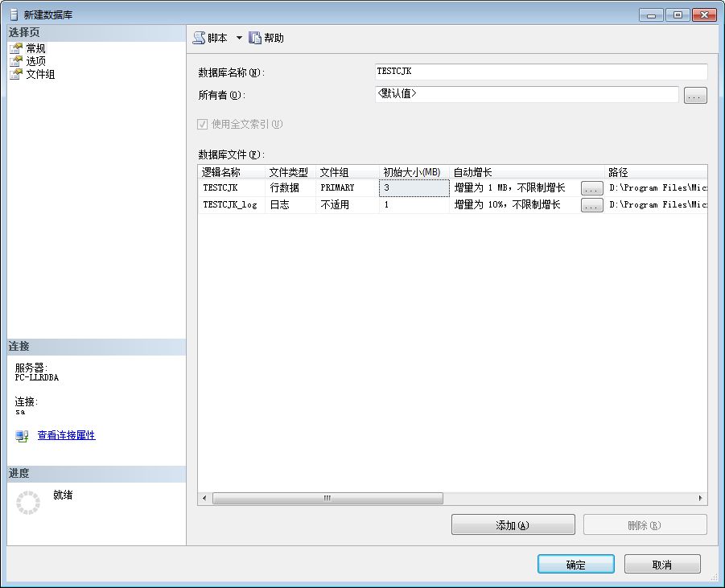Open the Script dropdown arrow

(239, 38)
